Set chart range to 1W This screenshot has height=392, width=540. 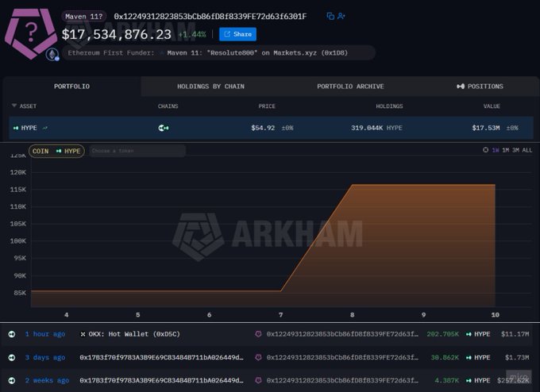click(x=496, y=151)
